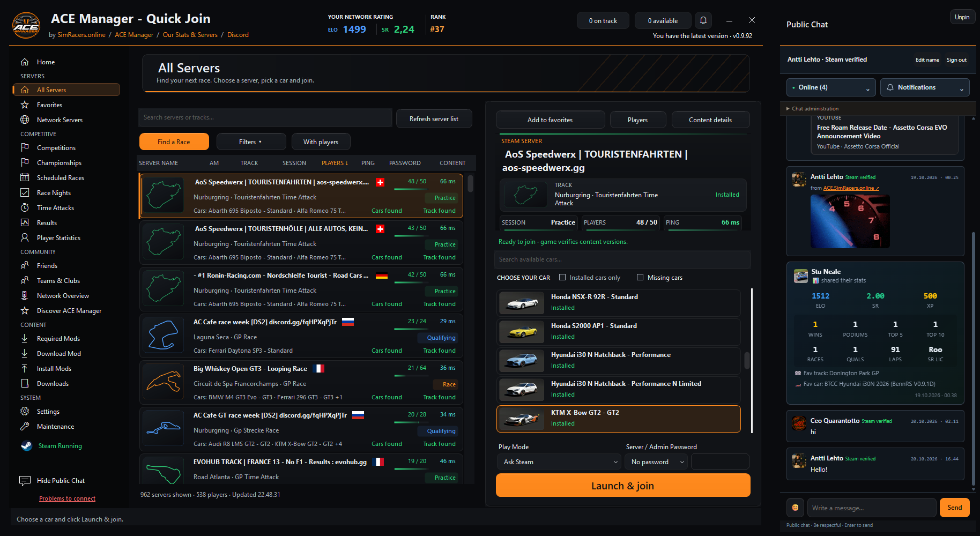Toggle Installed cars only checkbox

(x=562, y=277)
